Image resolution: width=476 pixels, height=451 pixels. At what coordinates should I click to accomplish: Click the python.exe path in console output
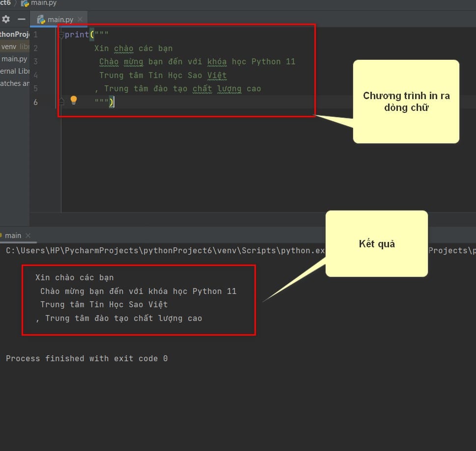point(166,250)
